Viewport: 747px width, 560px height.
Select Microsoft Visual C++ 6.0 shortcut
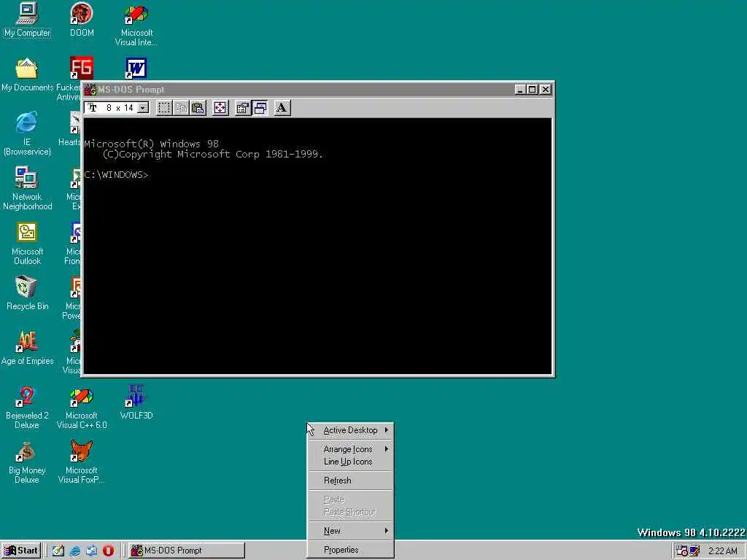[82, 408]
